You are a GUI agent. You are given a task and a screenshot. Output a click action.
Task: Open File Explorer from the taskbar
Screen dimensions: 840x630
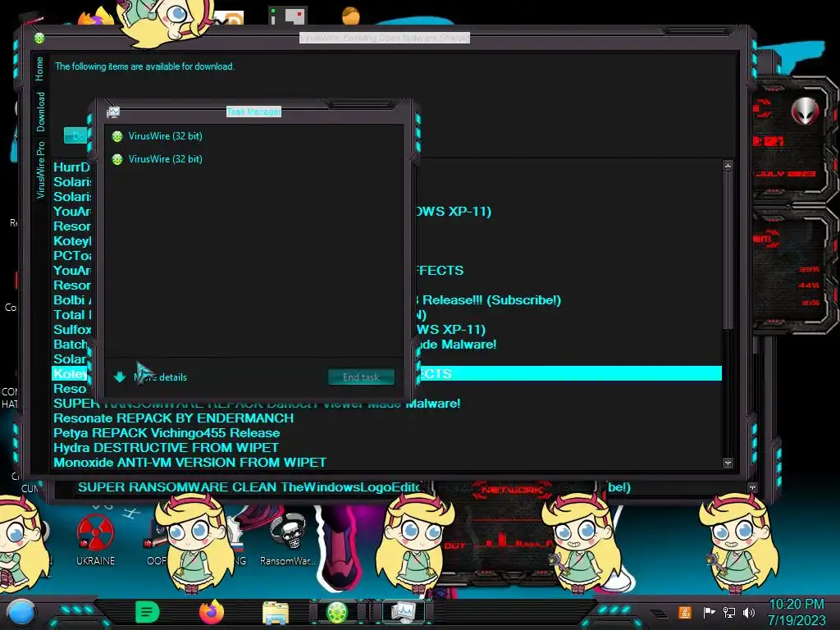pyautogui.click(x=276, y=613)
